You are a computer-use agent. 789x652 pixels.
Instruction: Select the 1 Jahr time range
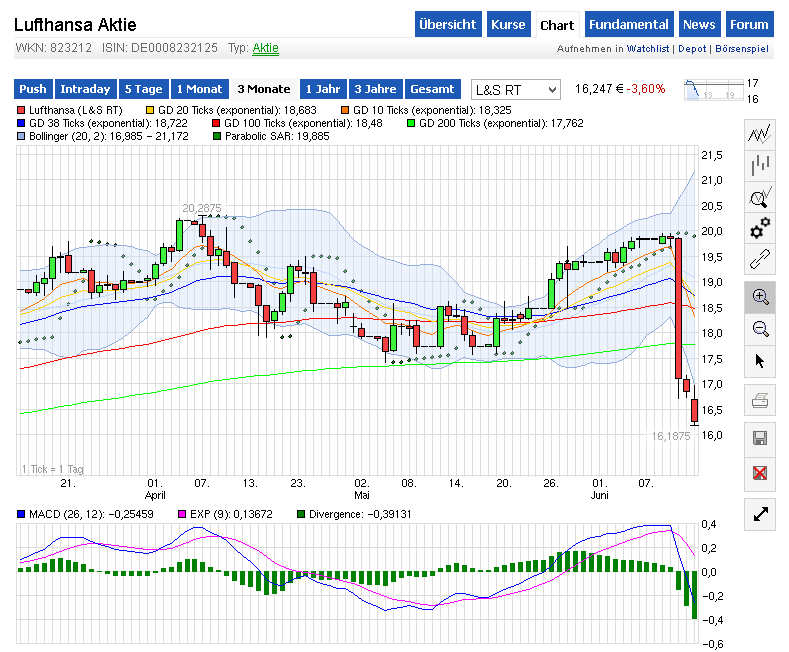click(x=322, y=89)
